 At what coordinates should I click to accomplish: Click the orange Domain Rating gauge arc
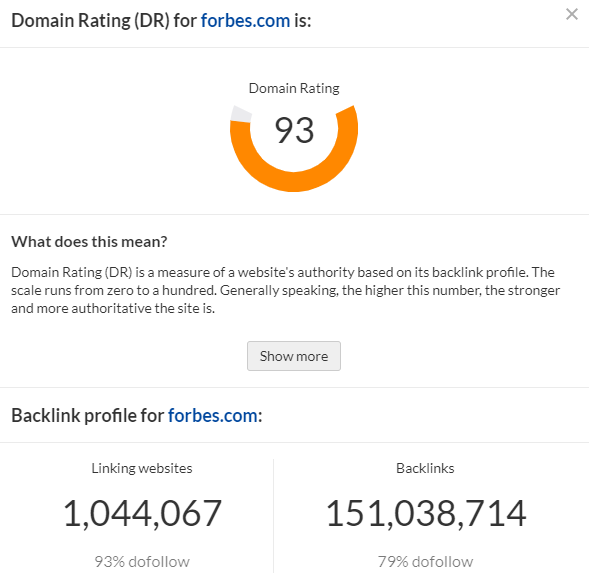(294, 182)
